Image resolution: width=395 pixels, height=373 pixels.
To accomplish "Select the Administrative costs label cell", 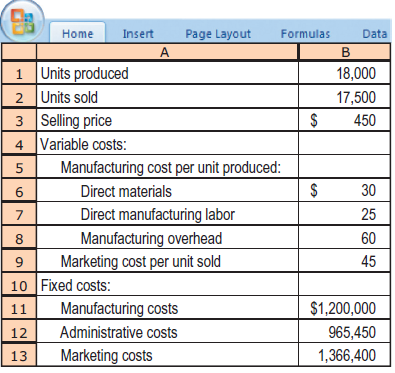I will pyautogui.click(x=167, y=332).
